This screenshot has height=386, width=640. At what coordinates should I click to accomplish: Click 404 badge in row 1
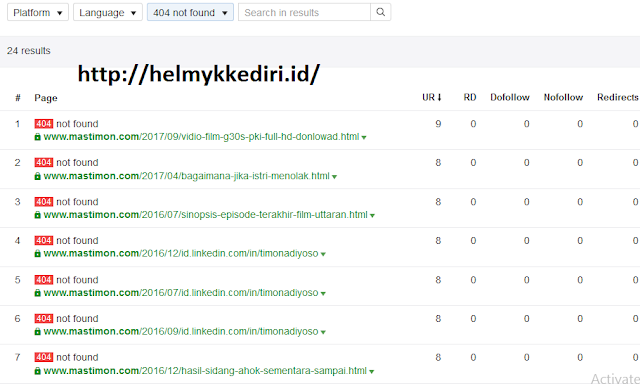[x=44, y=124]
